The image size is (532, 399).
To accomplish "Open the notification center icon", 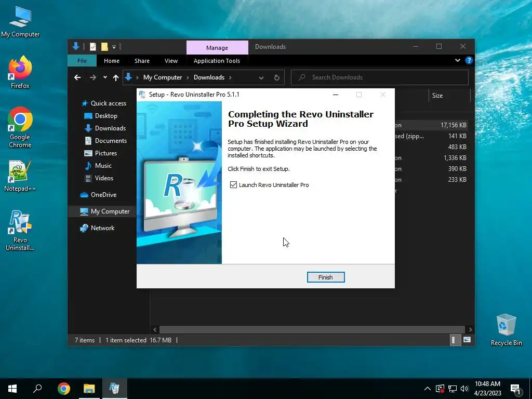I will (x=516, y=389).
